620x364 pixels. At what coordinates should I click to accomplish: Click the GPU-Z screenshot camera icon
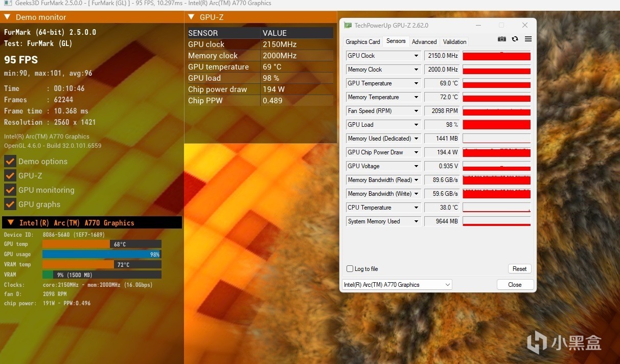[502, 39]
